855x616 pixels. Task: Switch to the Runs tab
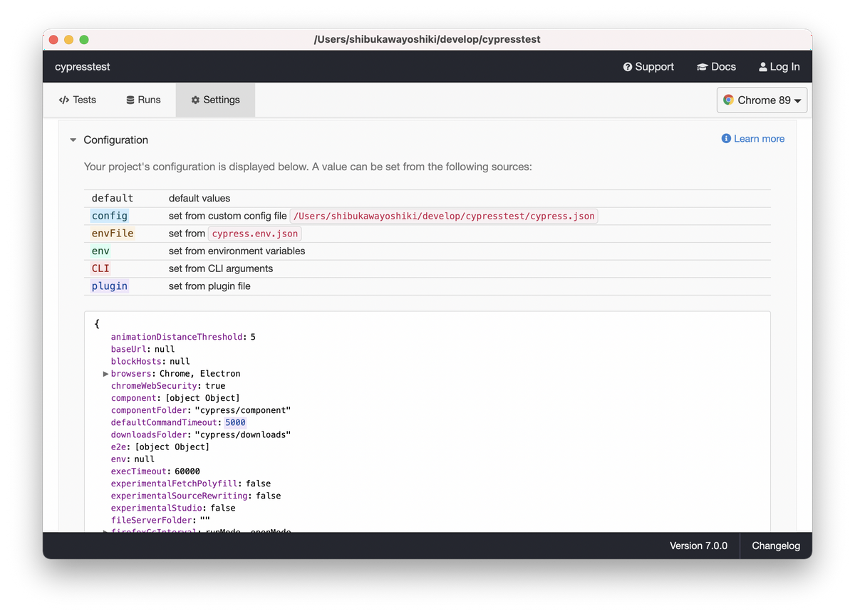[x=143, y=100]
